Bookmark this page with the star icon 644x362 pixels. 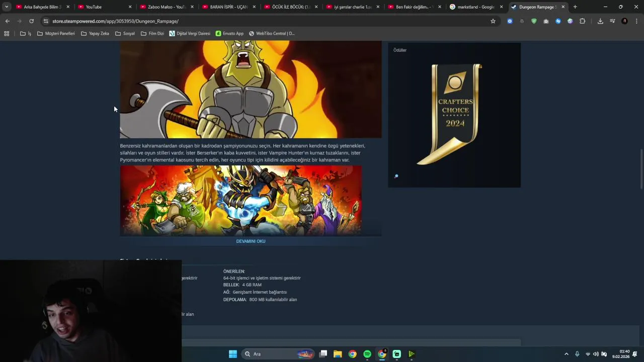click(493, 21)
